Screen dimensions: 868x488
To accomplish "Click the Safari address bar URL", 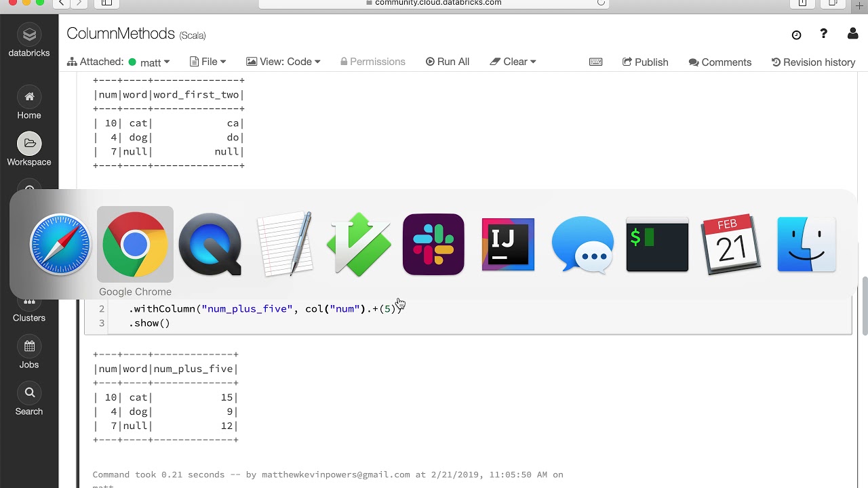I will click(438, 3).
